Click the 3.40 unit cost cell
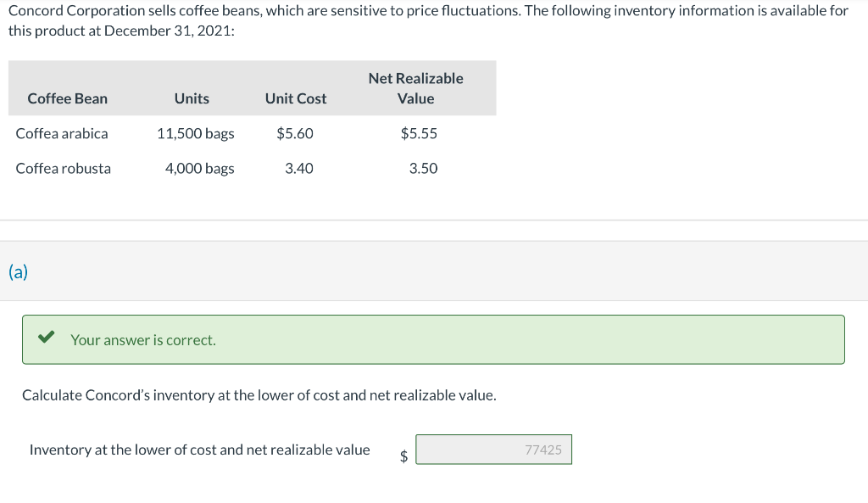This screenshot has width=868, height=503. pos(299,168)
